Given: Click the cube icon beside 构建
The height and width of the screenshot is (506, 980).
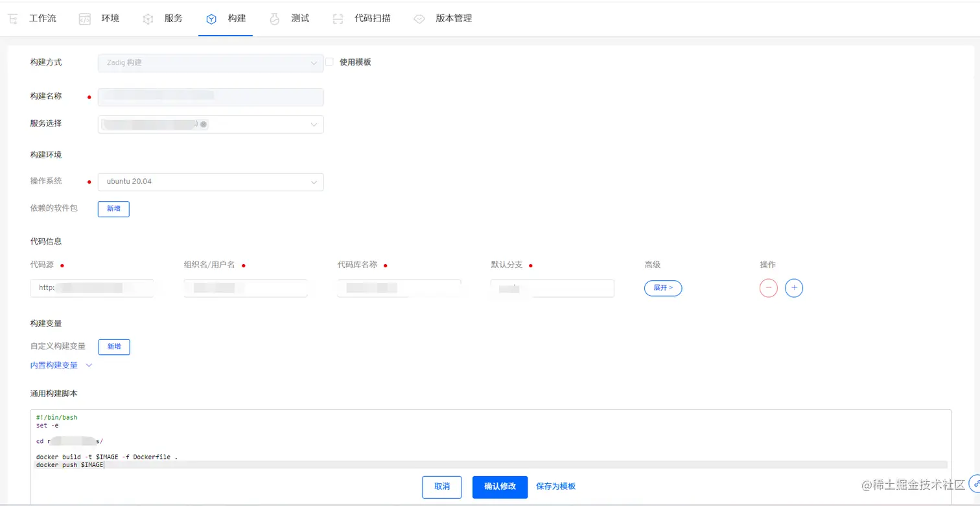Looking at the screenshot, I should 211,19.
